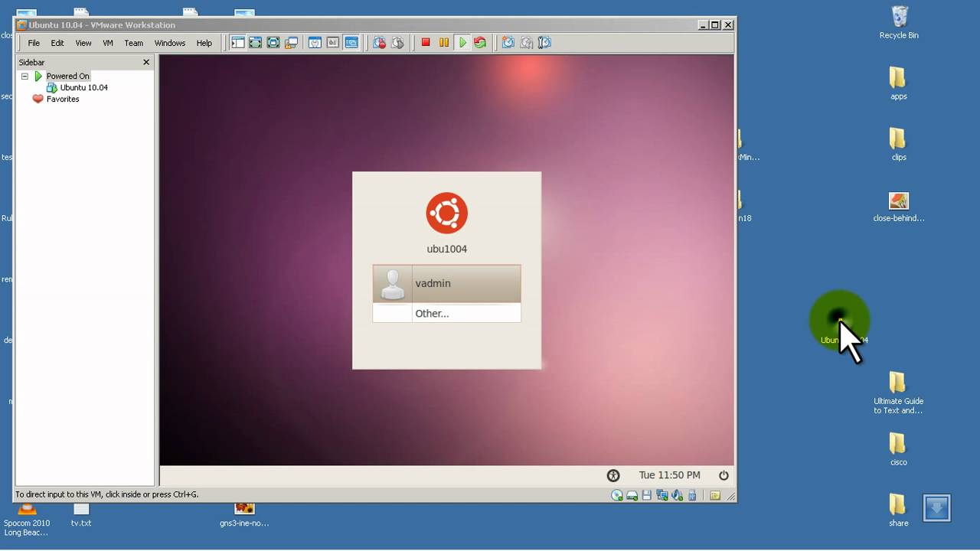Reset the virtual machine icon
The image size is (980, 551).
tap(480, 43)
